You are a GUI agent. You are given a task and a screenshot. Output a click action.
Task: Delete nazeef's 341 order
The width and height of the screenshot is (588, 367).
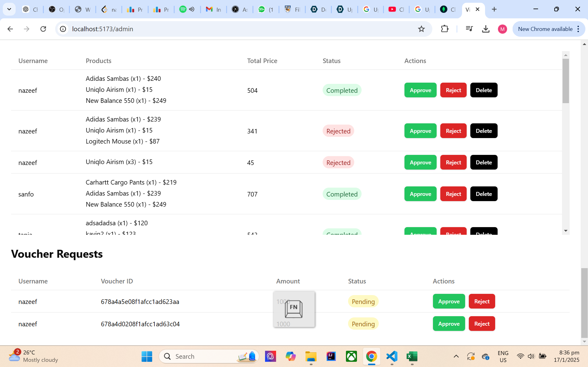pyautogui.click(x=484, y=131)
